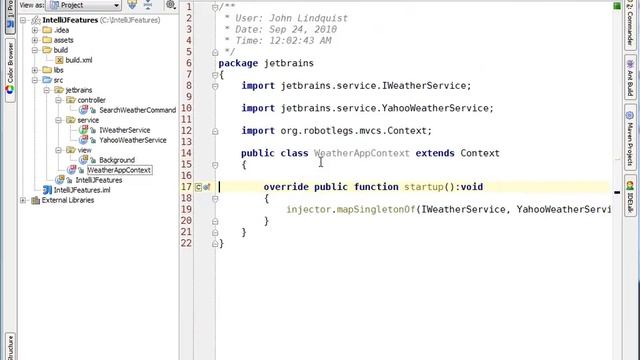The width and height of the screenshot is (640, 360).
Task: Click WeatherAppContext class name in editor
Action: [362, 153]
